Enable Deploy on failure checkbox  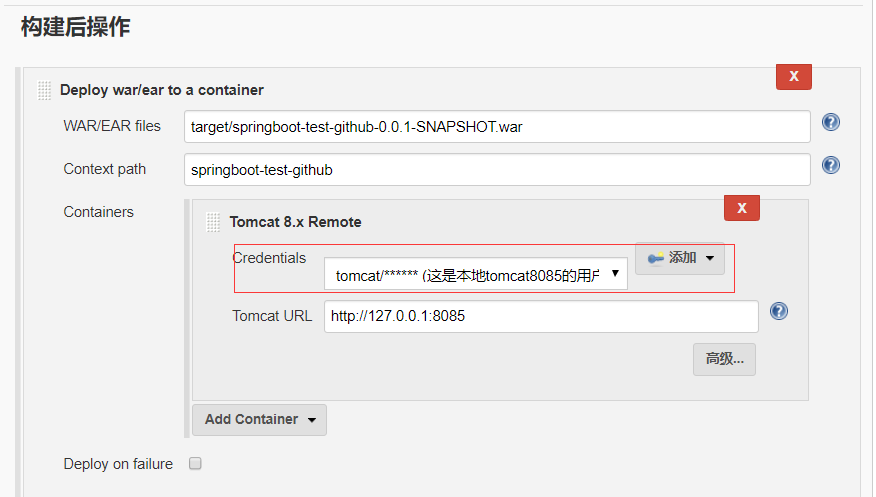tap(196, 464)
